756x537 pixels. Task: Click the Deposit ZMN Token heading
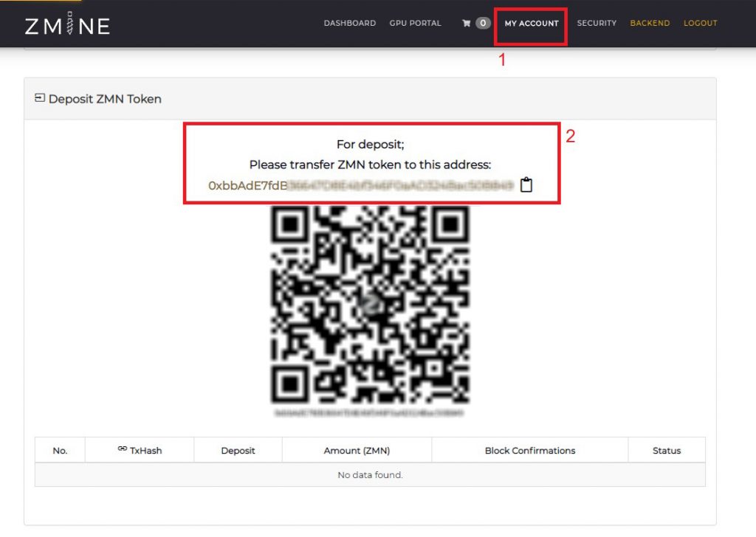[105, 97]
